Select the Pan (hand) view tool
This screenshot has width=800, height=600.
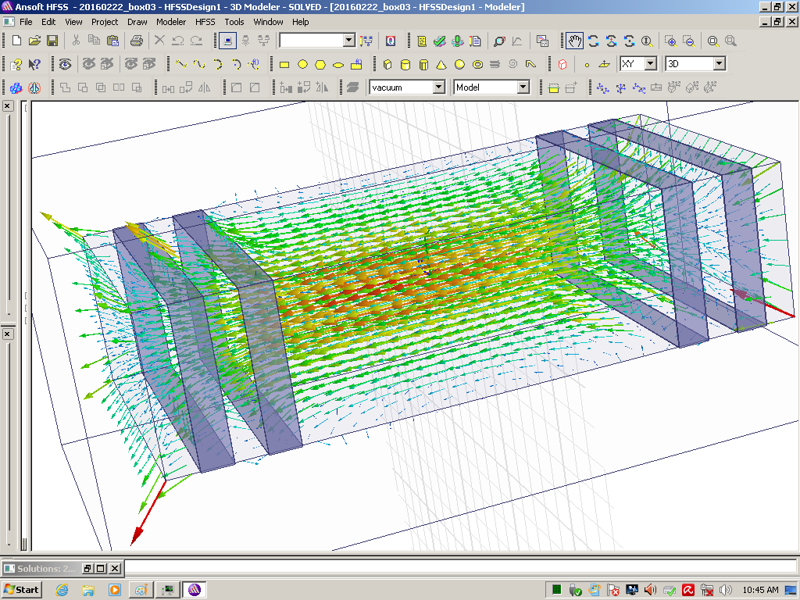pyautogui.click(x=575, y=41)
